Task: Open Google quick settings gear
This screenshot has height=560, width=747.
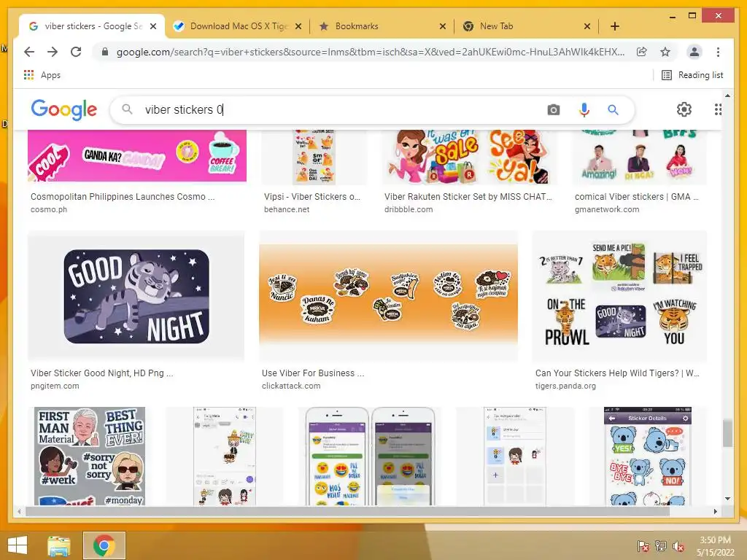Action: pos(684,109)
